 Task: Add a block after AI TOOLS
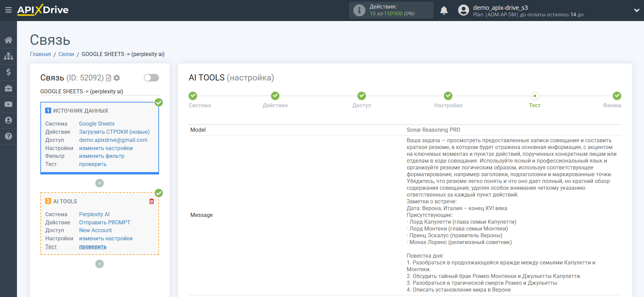pos(99,264)
